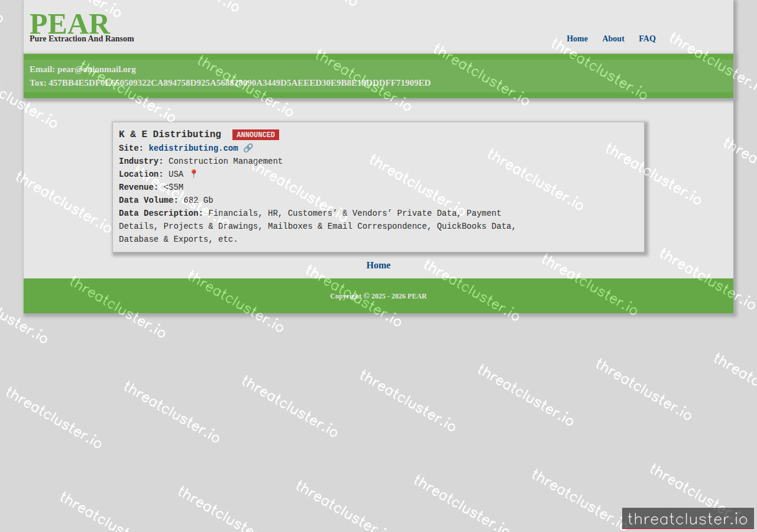Viewport: 757px width, 532px height.
Task: Select the Email pear@onionmail.org line
Action: click(83, 69)
